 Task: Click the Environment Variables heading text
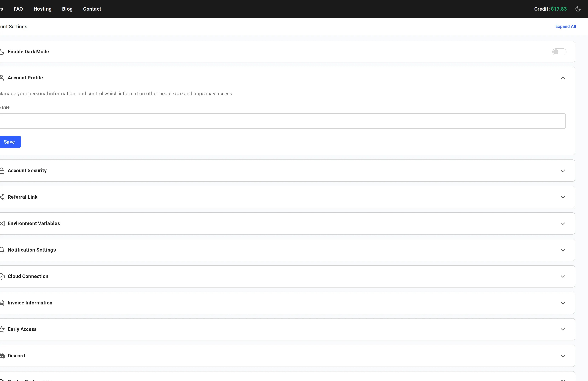(34, 223)
